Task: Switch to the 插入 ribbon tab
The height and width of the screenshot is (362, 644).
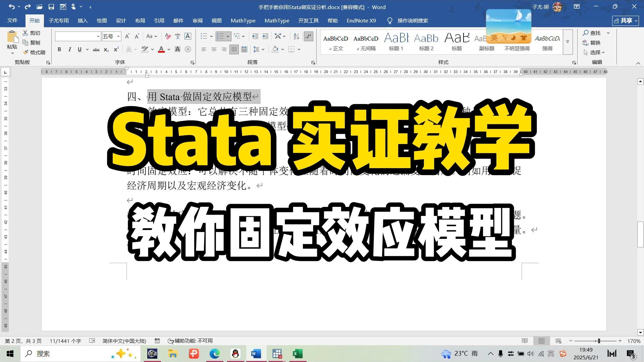Action: [x=83, y=21]
